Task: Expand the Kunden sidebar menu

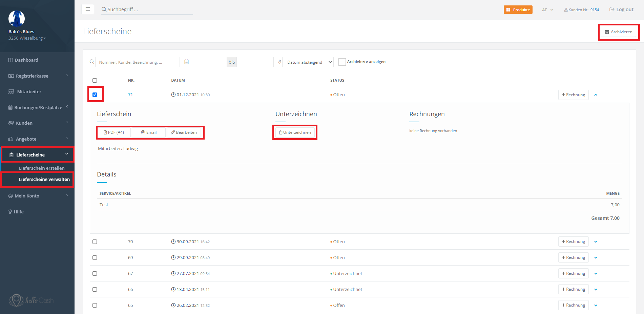Action: [x=37, y=123]
